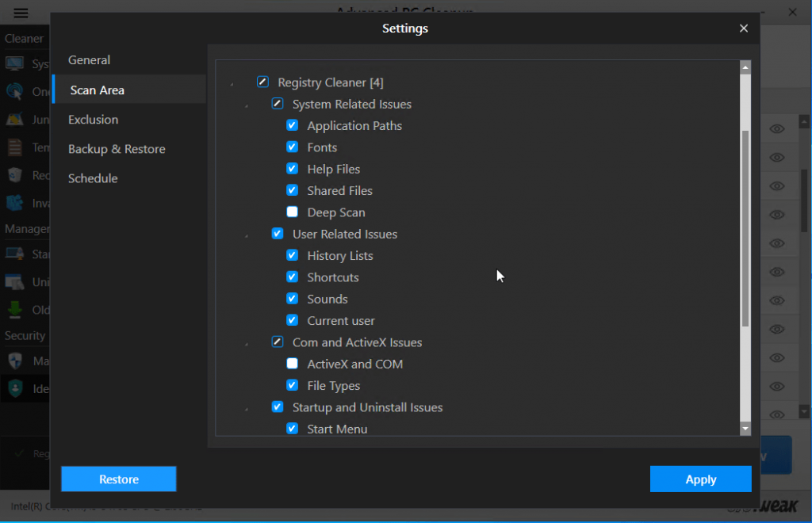Toggle the System Related Issues checkbox

click(x=278, y=104)
